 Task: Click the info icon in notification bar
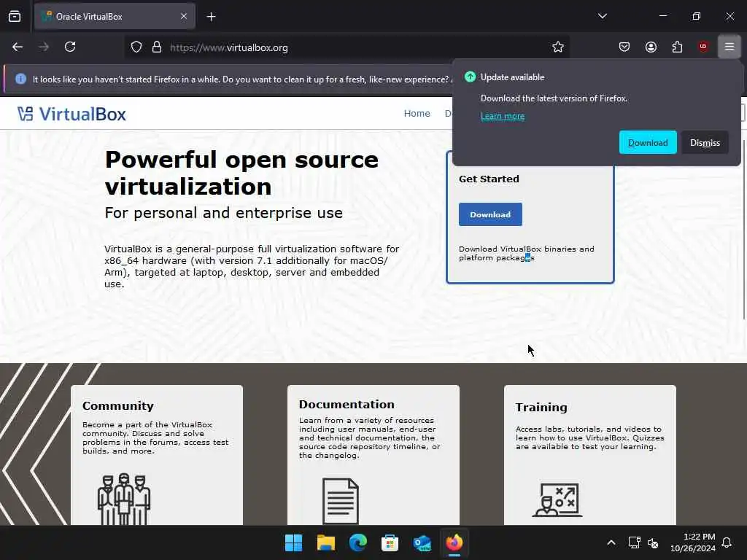coord(20,79)
